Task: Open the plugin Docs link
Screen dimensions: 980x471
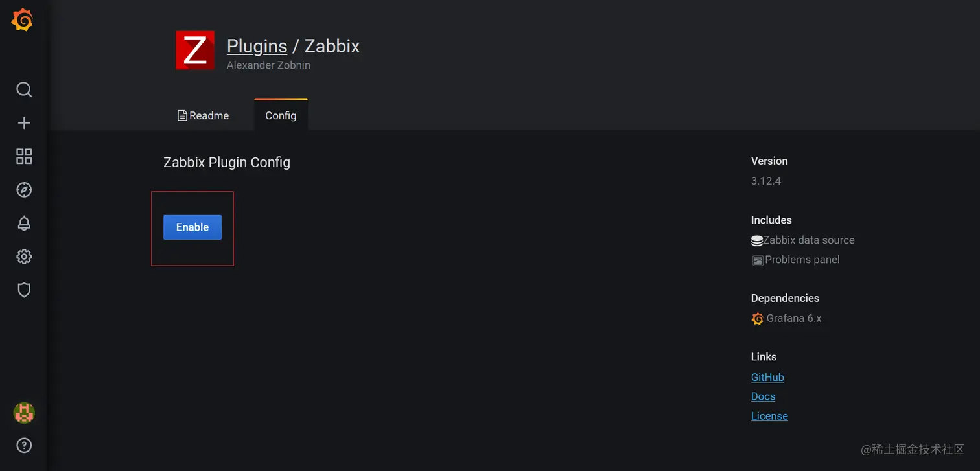Action: point(763,396)
